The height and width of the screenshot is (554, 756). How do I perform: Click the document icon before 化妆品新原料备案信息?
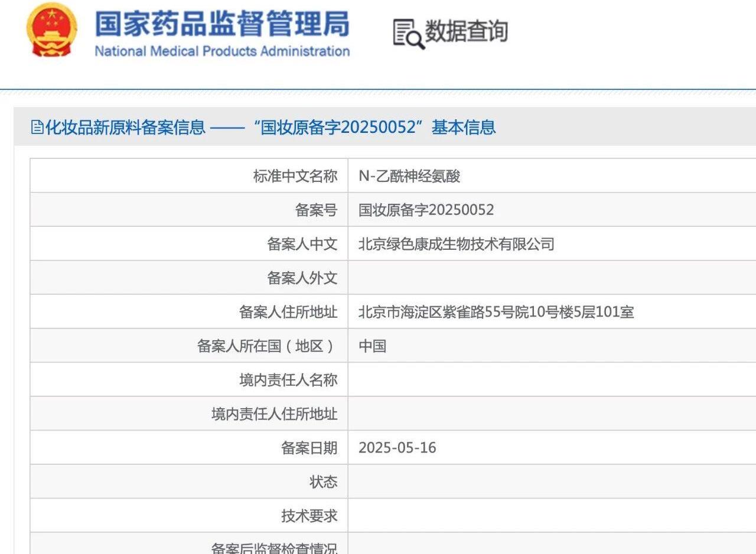coord(37,127)
